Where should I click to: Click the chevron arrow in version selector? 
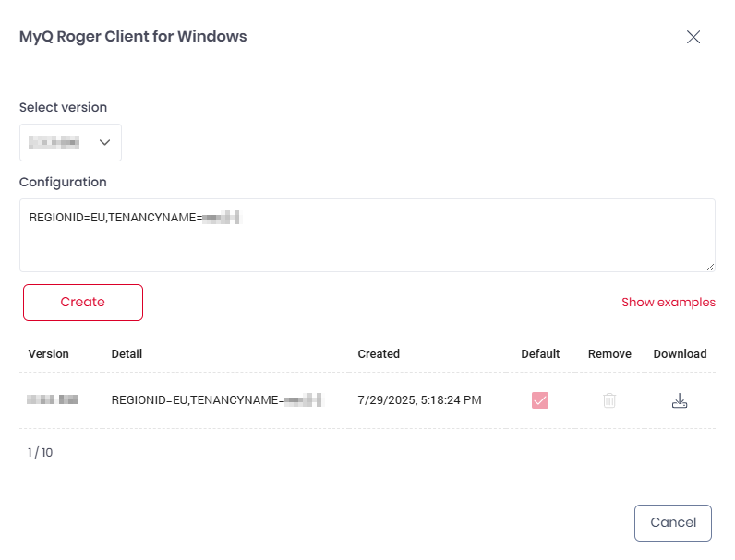tap(104, 142)
